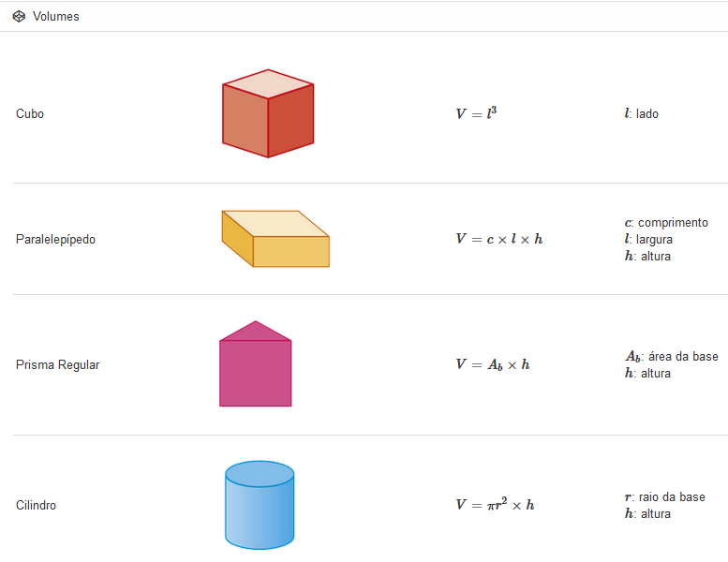Click the 'c: comprimento' legend text
Image resolution: width=728 pixels, height=562 pixels.
click(x=666, y=223)
